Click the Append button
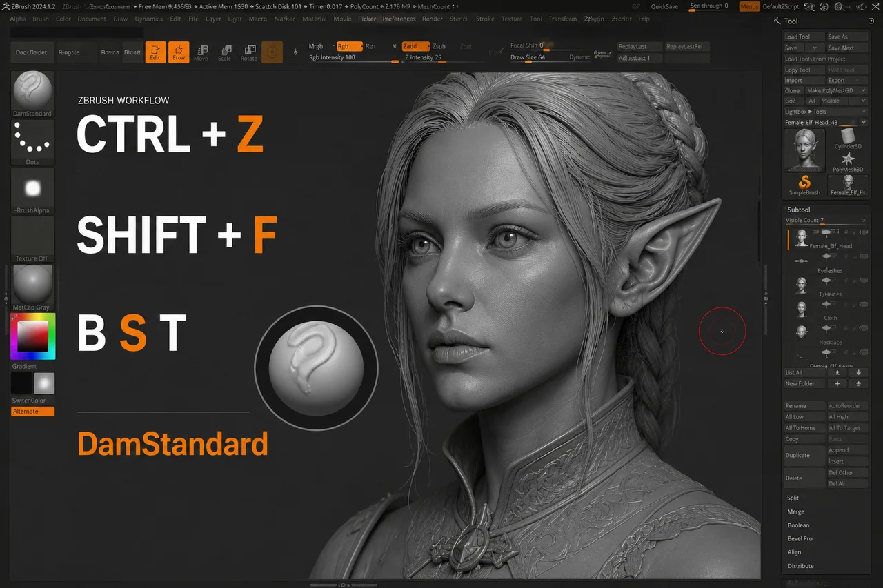 (x=847, y=450)
